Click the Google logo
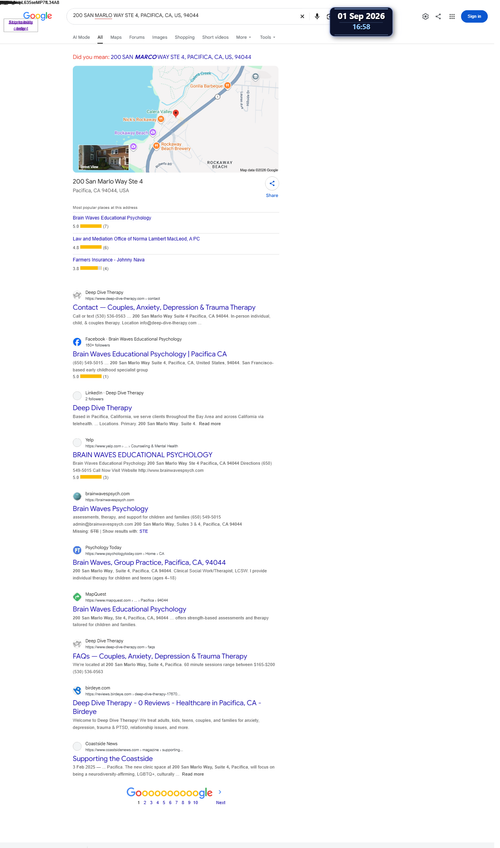This screenshot has width=500, height=848. [37, 16]
